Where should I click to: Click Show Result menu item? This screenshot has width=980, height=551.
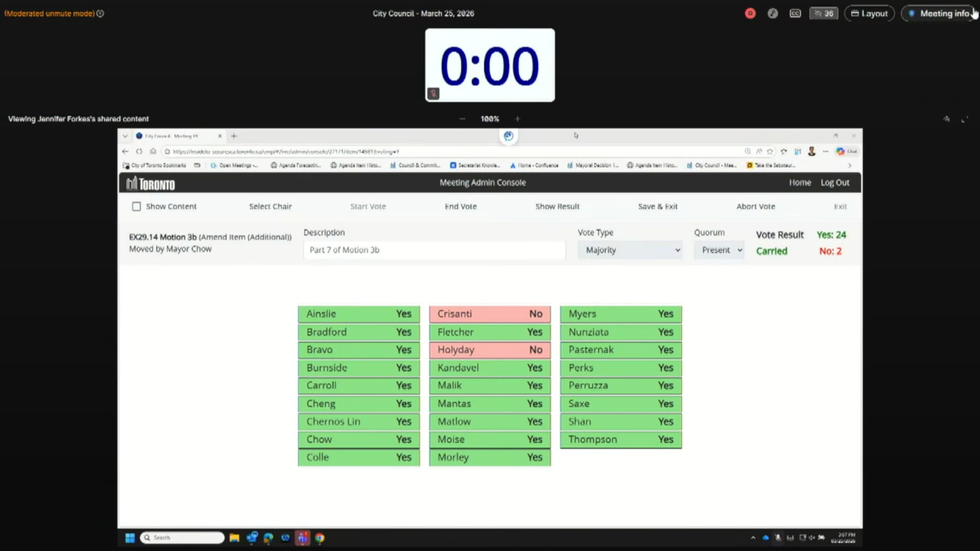point(557,207)
